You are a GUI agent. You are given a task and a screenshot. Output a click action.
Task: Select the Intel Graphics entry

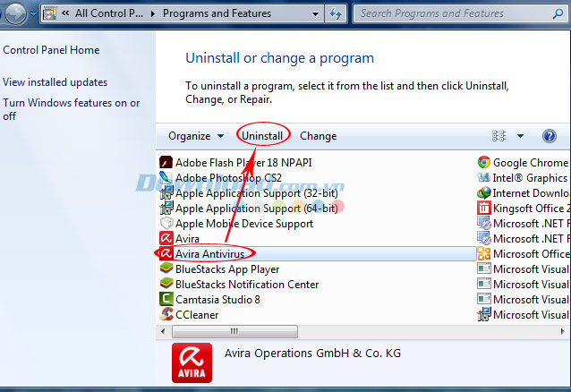(532, 178)
